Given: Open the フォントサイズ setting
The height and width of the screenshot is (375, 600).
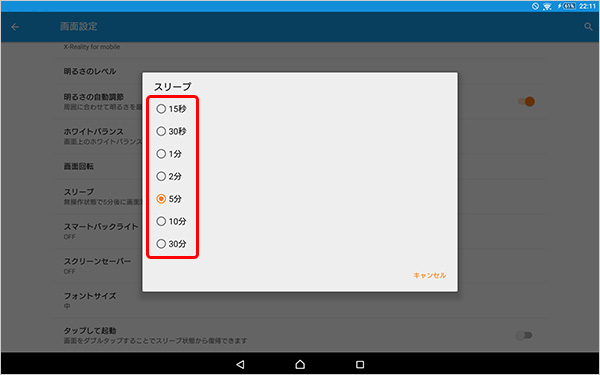Looking at the screenshot, I should [x=300, y=300].
